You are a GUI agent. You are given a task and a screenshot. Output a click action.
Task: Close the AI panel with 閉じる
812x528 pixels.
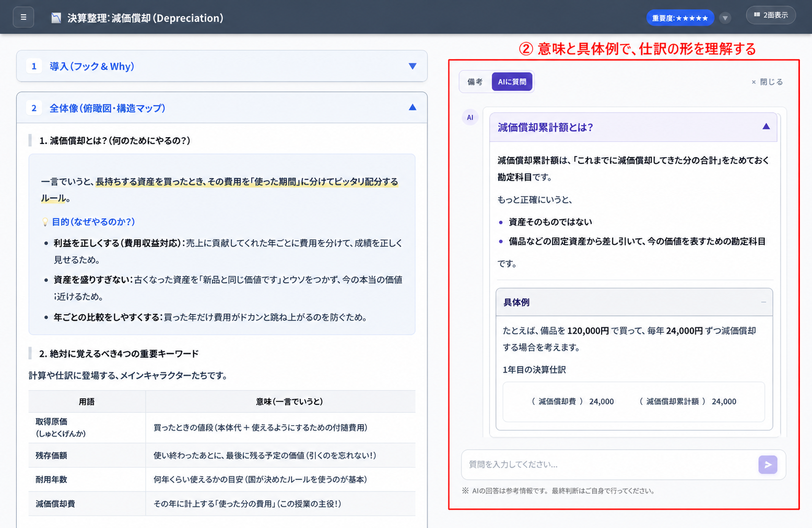pyautogui.click(x=767, y=82)
